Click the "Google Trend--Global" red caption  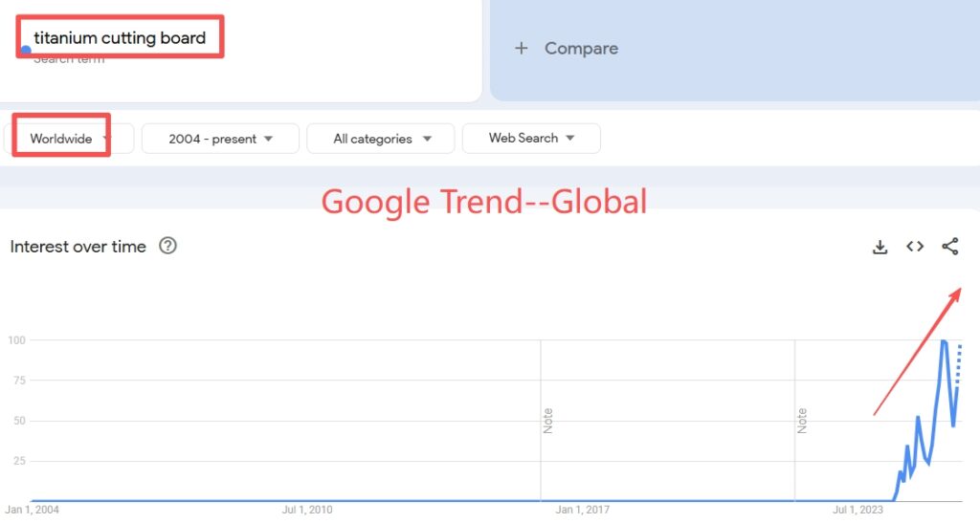(483, 202)
